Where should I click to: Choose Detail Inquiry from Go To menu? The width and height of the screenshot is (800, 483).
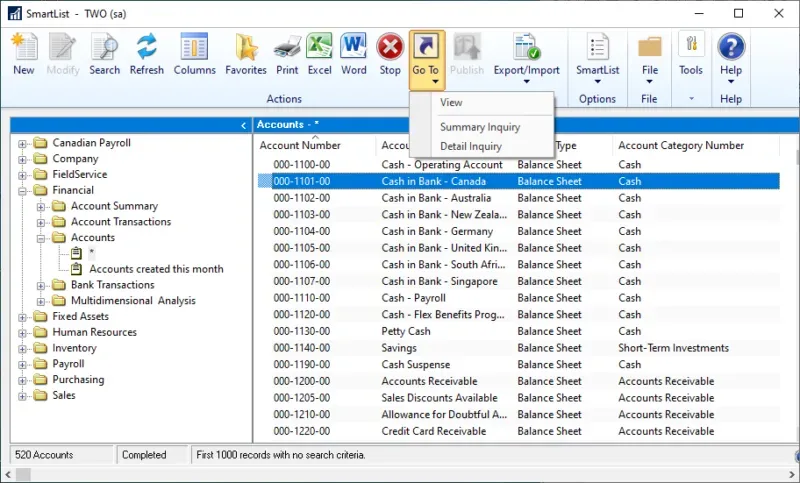471,146
